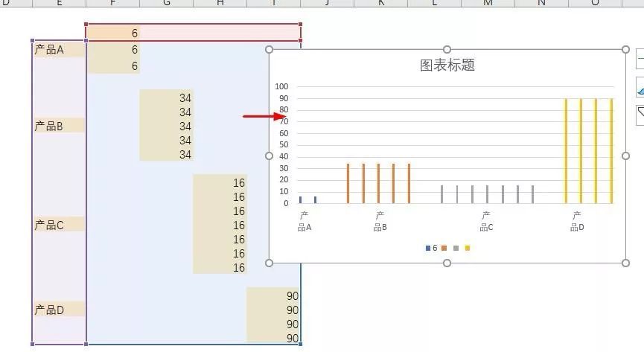Click the chart's bottom-center sizing handle
This screenshot has width=644, height=352.
(447, 263)
